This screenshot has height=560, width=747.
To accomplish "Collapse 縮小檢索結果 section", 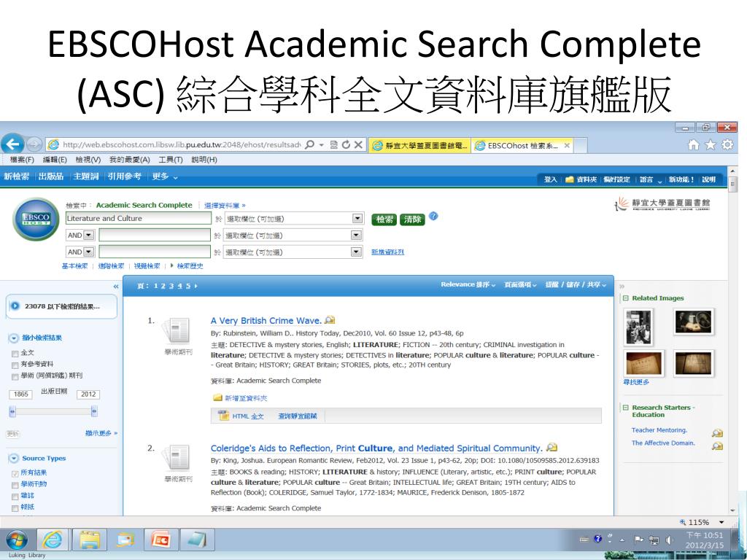I will click(13, 338).
